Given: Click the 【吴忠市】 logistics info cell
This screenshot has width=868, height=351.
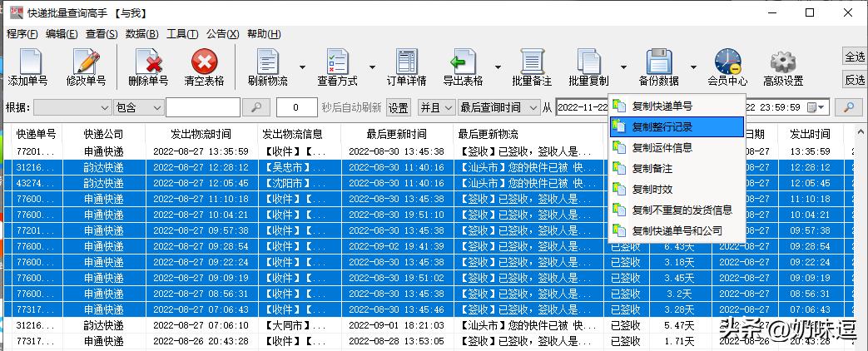Looking at the screenshot, I should 299,167.
